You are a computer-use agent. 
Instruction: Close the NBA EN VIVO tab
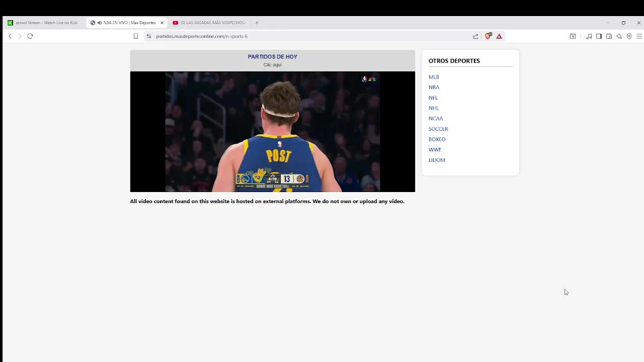(x=162, y=23)
